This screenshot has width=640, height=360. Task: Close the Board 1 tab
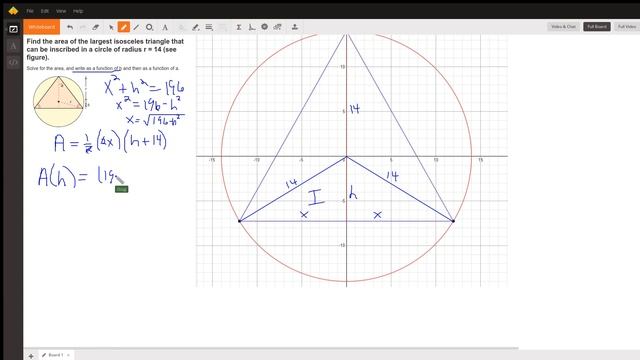click(x=68, y=355)
